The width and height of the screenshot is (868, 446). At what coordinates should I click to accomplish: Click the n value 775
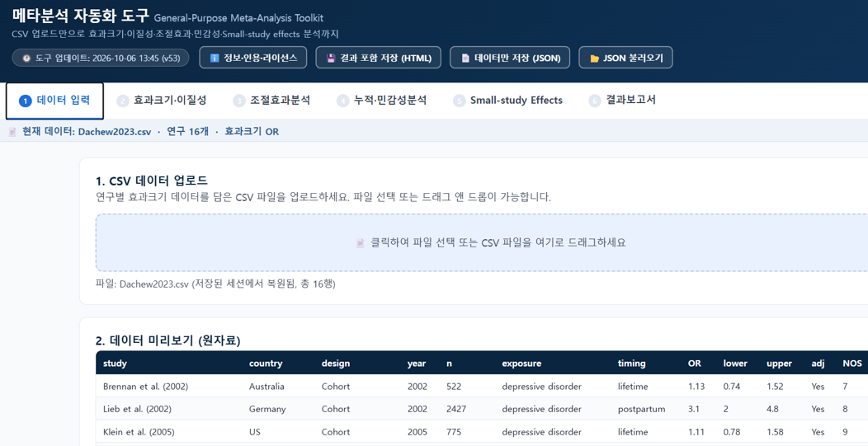[454, 432]
